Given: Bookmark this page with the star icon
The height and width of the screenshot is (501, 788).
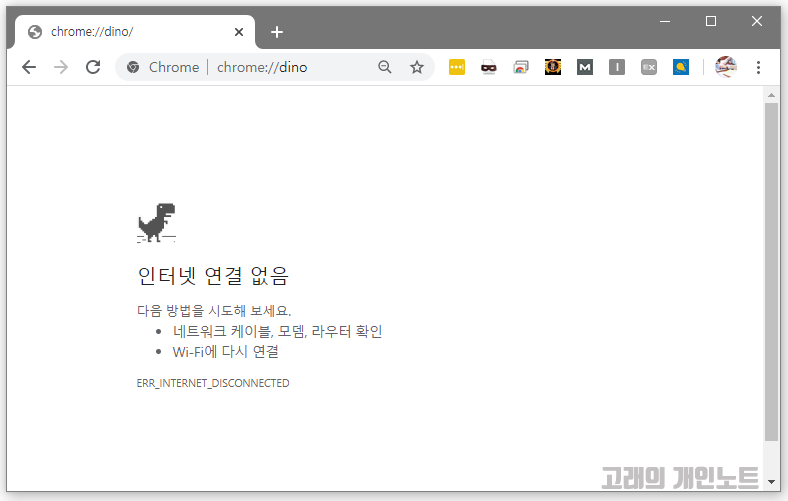Looking at the screenshot, I should click(417, 67).
